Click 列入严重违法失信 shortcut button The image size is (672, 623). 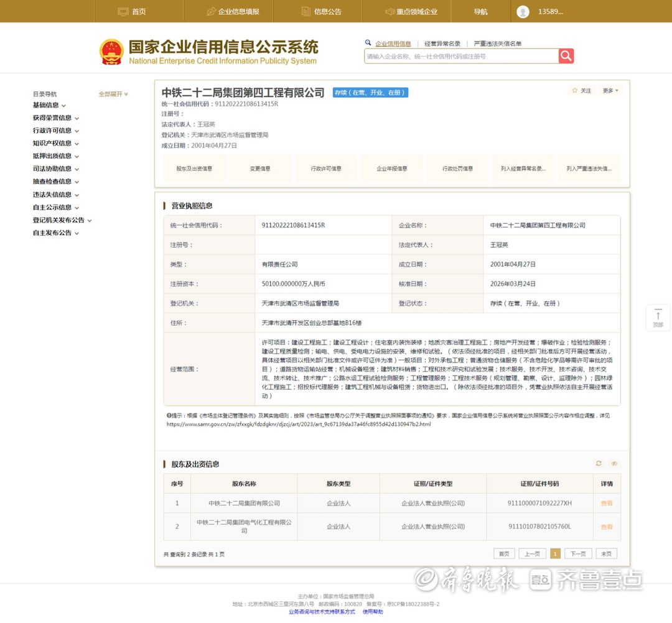pos(589,168)
